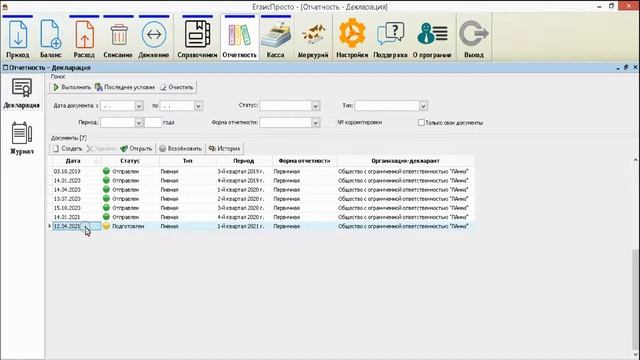The image size is (640, 360).
Task: Select Журнал in the sidebar
Action: click(22, 138)
